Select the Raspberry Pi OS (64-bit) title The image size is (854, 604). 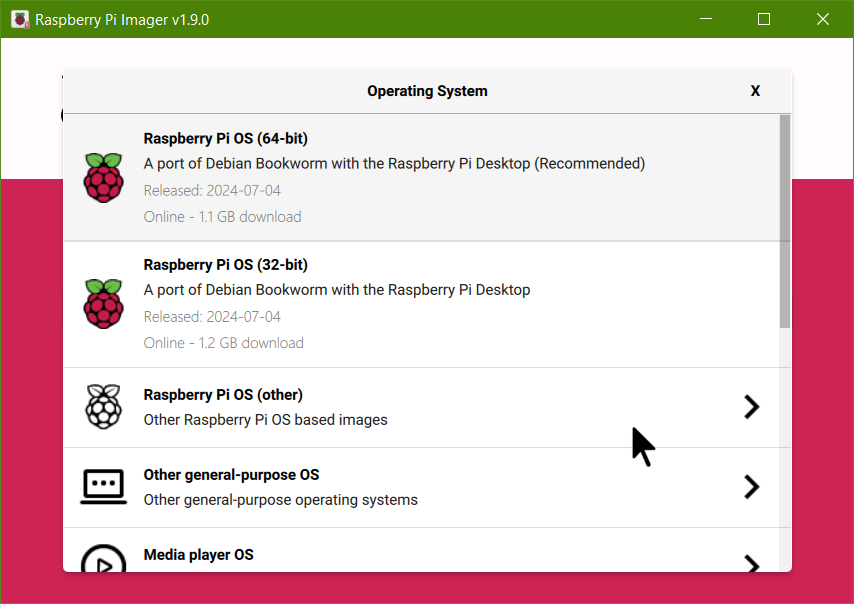point(225,139)
